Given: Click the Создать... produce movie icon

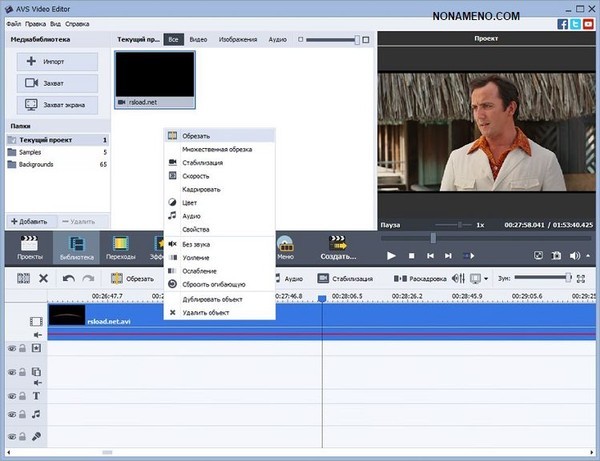Looking at the screenshot, I should click(337, 247).
